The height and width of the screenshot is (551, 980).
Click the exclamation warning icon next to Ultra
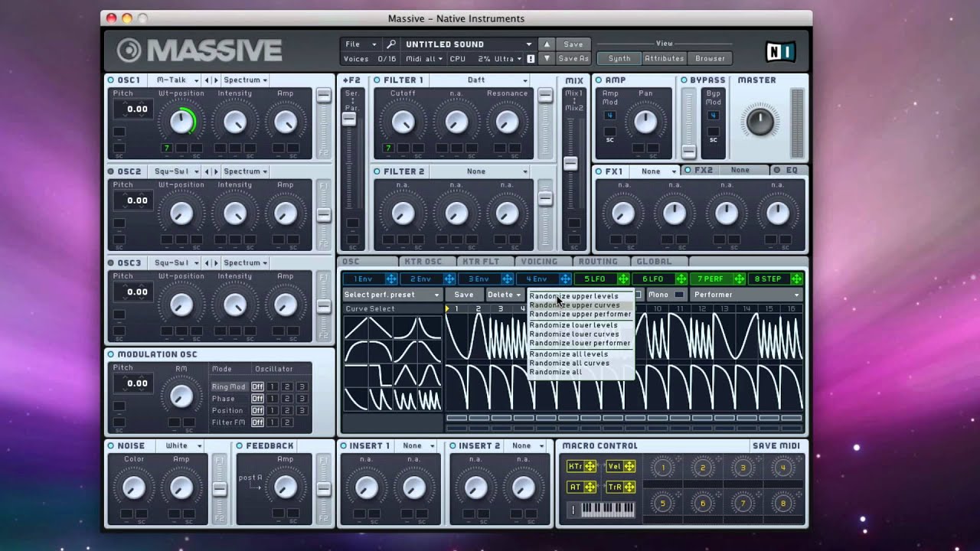tap(531, 59)
